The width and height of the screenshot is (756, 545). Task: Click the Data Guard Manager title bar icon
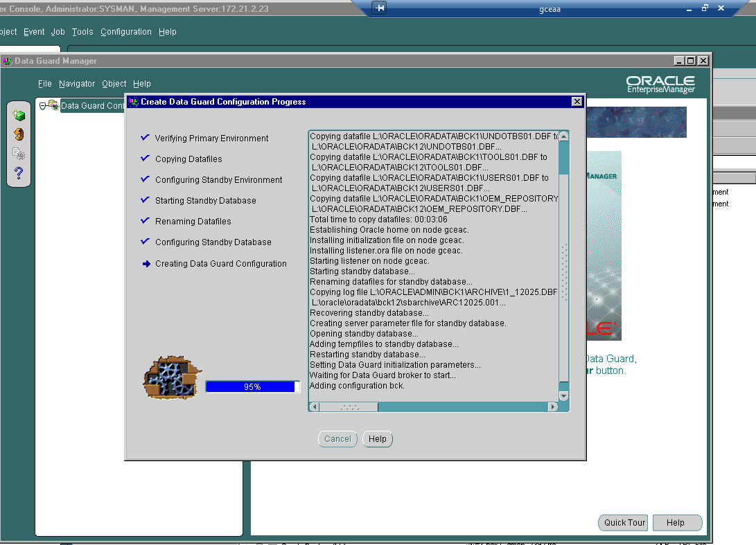tap(7, 61)
